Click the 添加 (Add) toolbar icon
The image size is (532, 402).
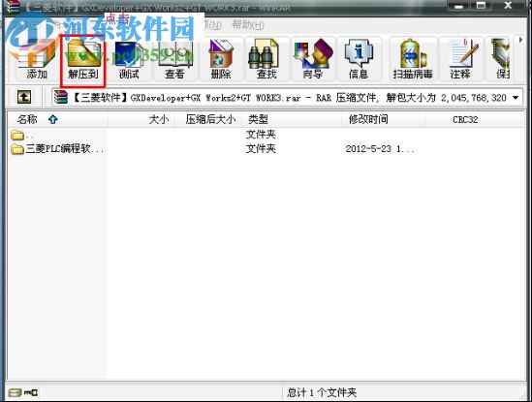(37, 58)
